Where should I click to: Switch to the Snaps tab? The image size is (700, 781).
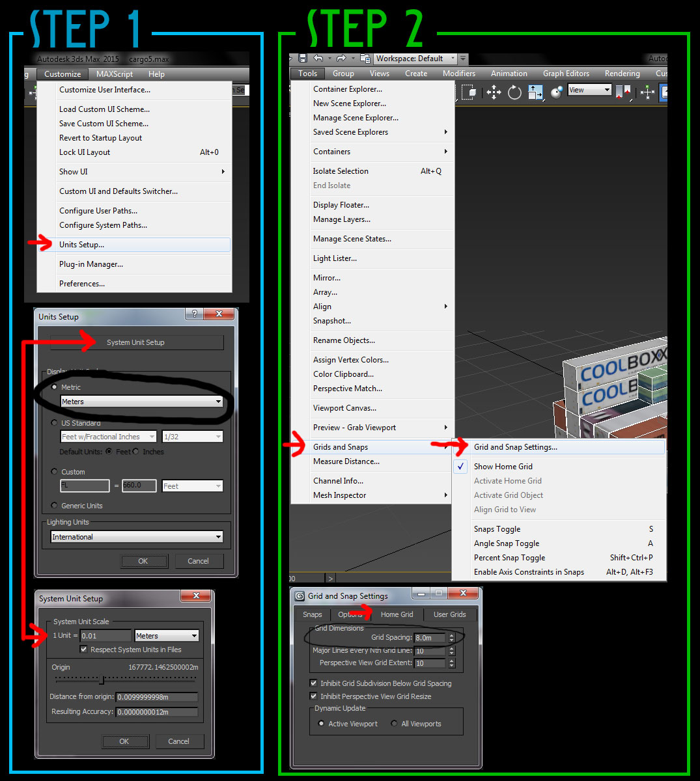[313, 614]
